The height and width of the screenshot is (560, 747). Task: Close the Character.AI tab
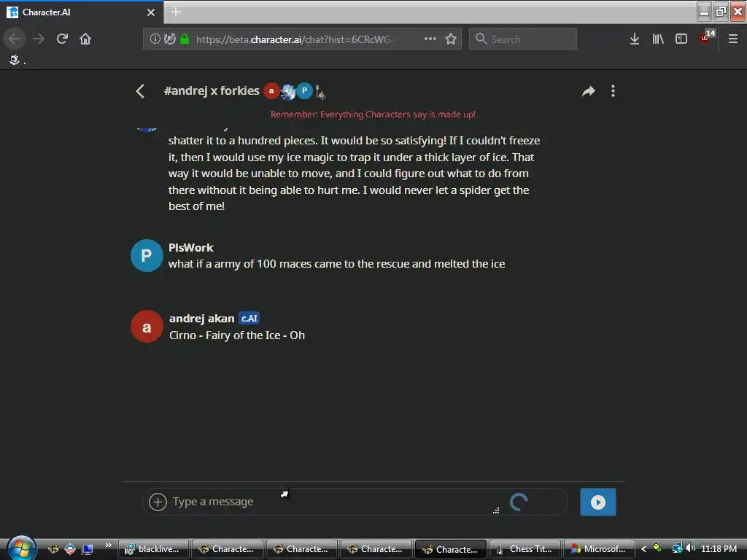pos(151,12)
